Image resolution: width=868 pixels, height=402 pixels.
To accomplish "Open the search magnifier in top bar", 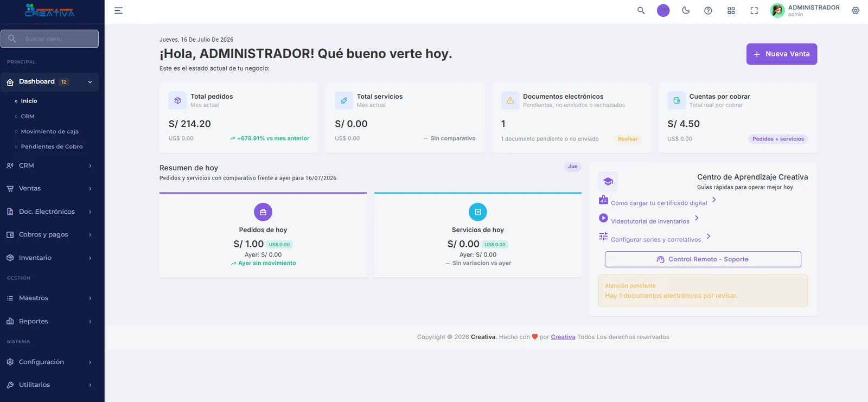I will (x=641, y=10).
